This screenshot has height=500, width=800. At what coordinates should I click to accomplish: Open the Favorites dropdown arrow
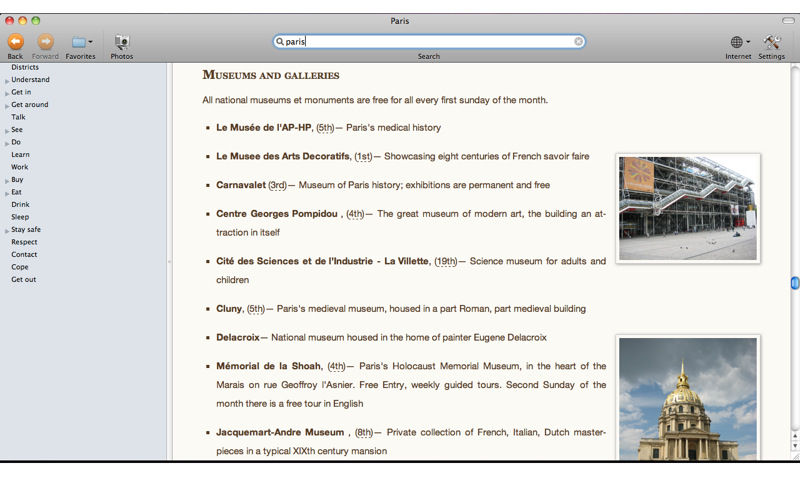coord(90,42)
